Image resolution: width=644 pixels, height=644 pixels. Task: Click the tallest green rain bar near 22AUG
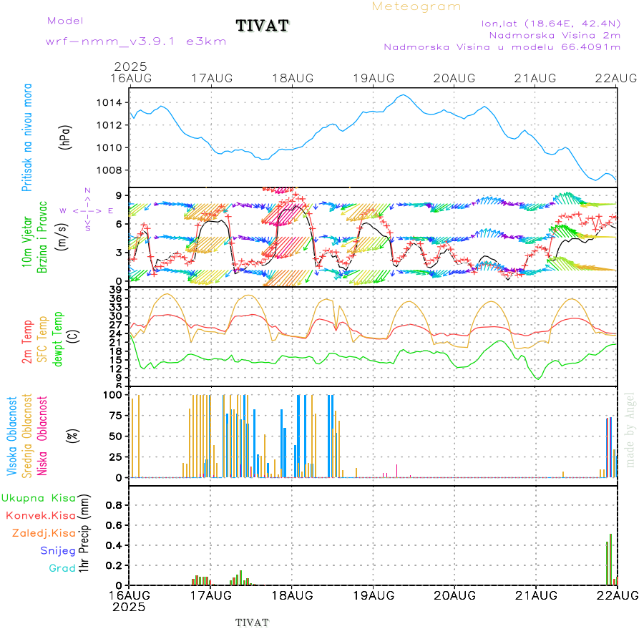[x=610, y=559]
